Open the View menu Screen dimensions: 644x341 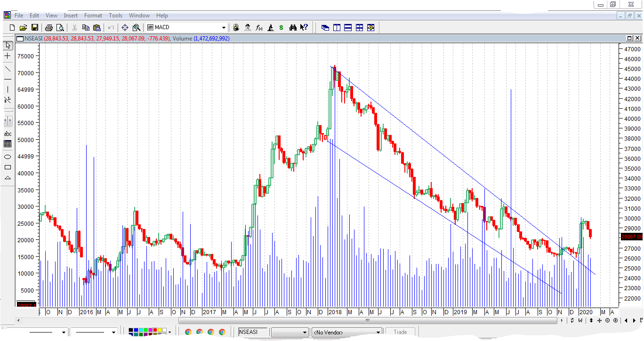tap(51, 16)
